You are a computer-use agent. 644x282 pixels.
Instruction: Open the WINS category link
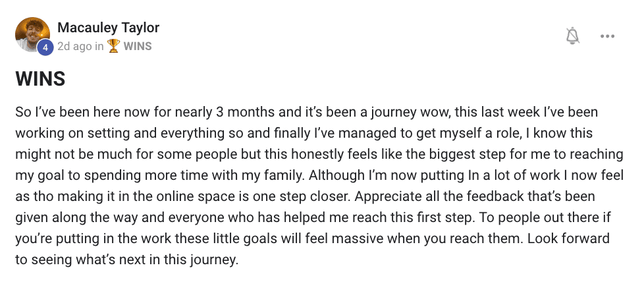pos(138,46)
